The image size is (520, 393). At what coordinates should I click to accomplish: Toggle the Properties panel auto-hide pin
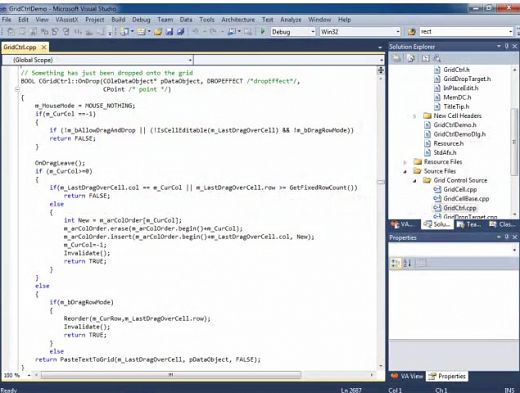click(x=506, y=237)
